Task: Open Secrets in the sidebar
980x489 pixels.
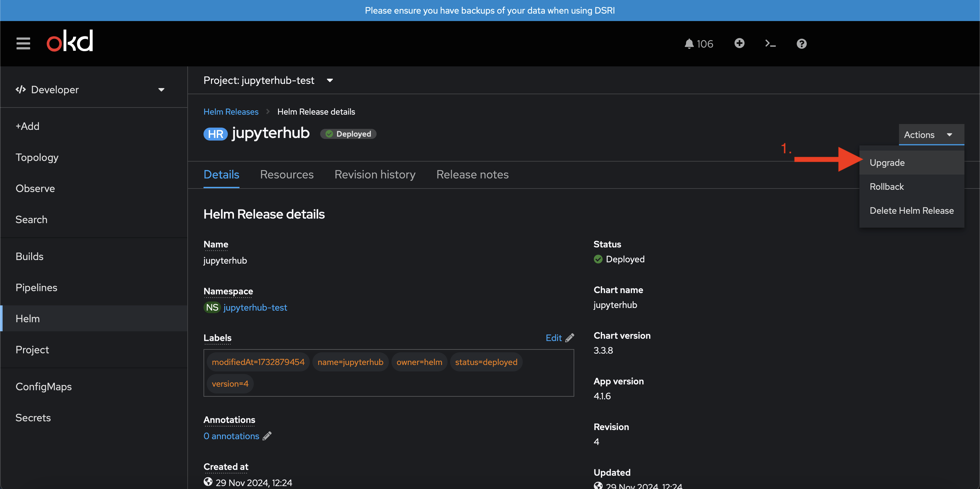Action: 94,418
